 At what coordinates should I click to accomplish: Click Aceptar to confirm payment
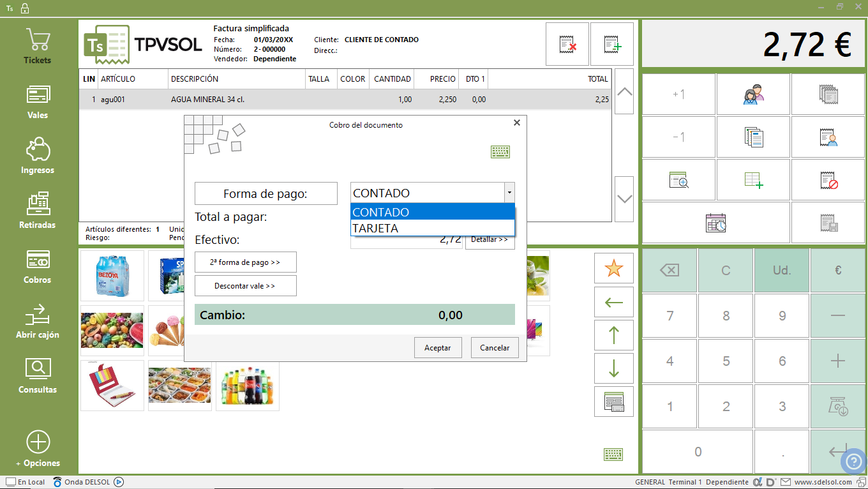click(x=438, y=348)
